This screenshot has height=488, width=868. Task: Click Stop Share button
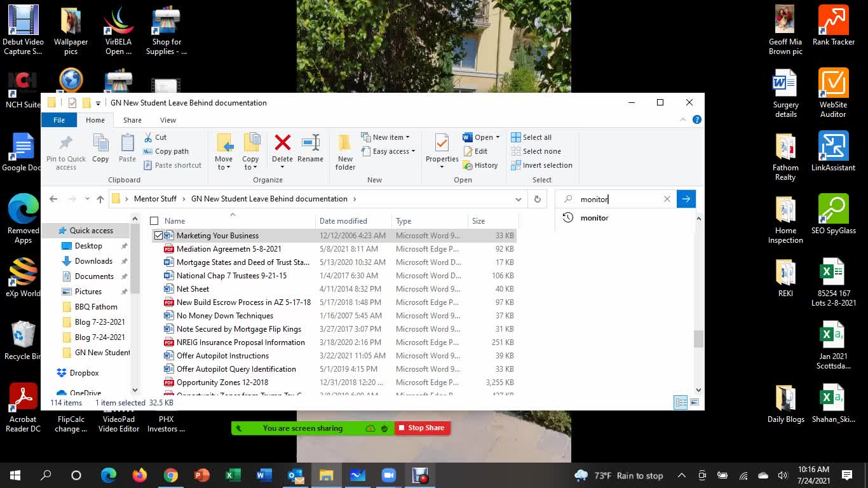coord(423,428)
